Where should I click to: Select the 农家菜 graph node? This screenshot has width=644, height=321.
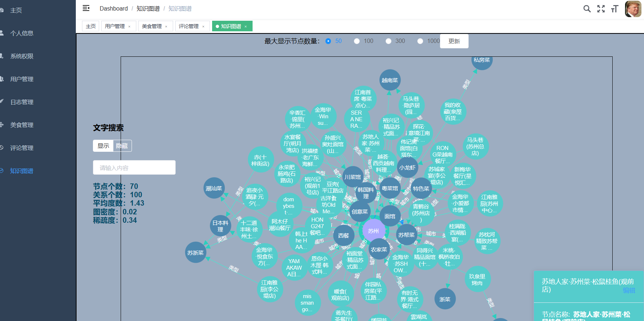379,249
